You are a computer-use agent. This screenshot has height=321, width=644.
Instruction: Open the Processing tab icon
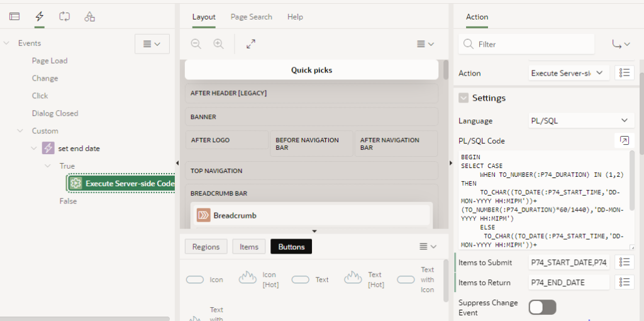pyautogui.click(x=65, y=16)
